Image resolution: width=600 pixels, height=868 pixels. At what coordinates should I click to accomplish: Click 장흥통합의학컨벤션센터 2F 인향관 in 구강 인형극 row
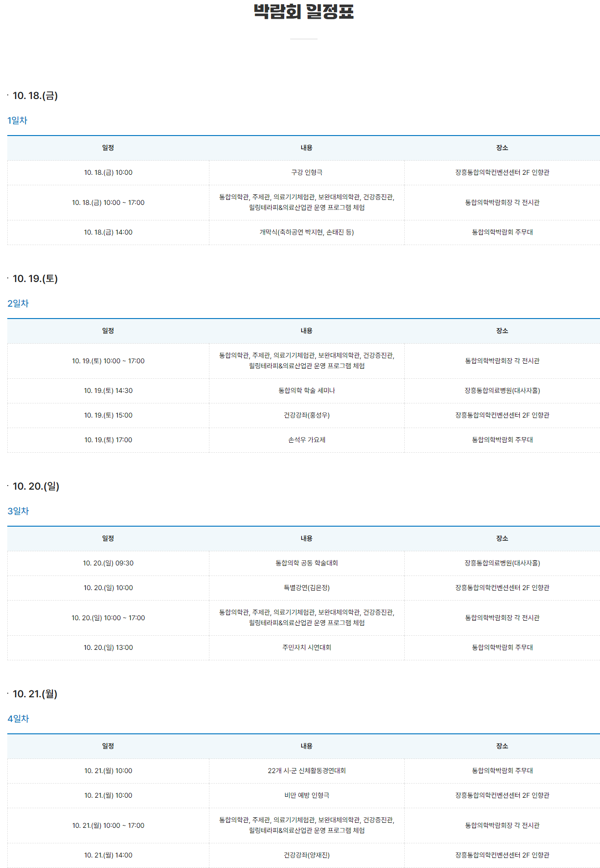[502, 173]
